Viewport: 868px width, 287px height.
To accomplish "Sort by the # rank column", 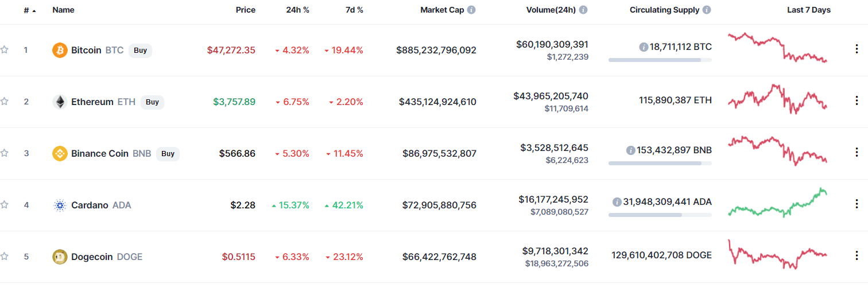I will (30, 10).
